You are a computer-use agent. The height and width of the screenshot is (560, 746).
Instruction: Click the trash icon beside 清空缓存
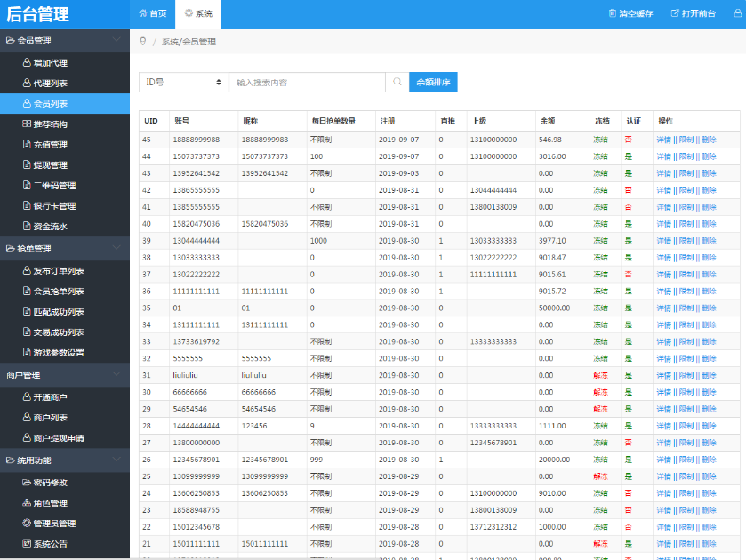coord(613,13)
